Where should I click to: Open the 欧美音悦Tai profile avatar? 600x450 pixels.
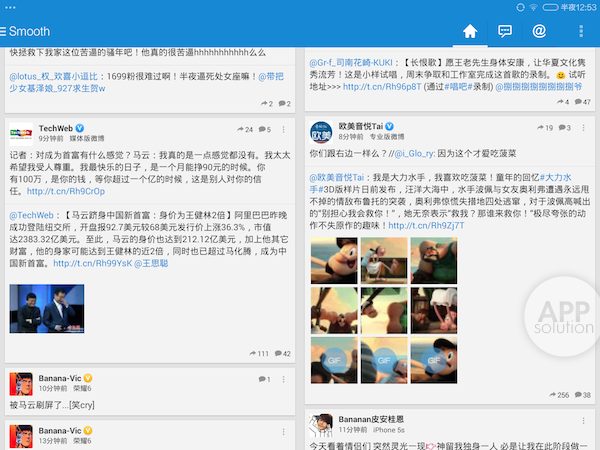click(x=320, y=132)
